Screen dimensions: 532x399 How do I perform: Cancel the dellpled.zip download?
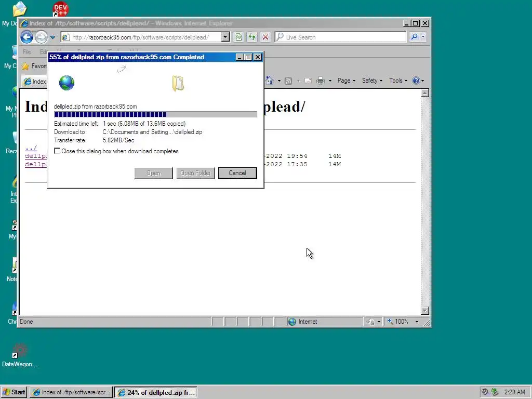click(237, 173)
